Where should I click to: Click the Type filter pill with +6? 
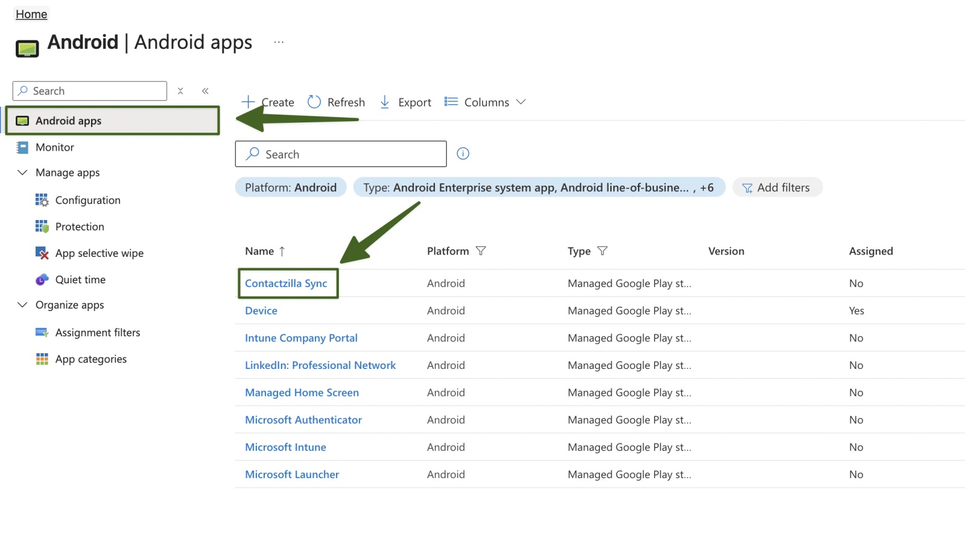coord(539,187)
